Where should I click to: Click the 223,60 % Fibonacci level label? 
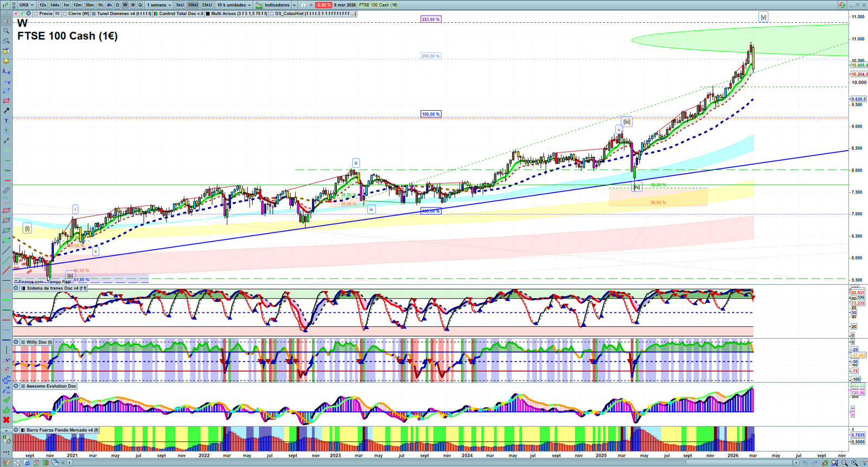(x=431, y=19)
